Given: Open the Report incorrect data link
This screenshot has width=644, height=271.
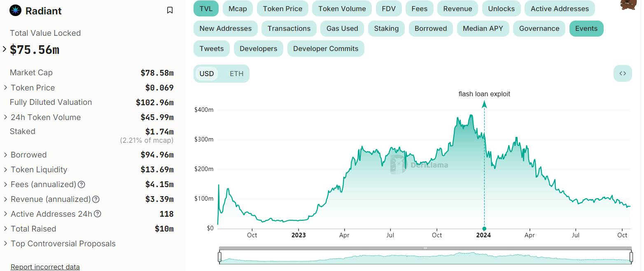Looking at the screenshot, I should pos(45,267).
